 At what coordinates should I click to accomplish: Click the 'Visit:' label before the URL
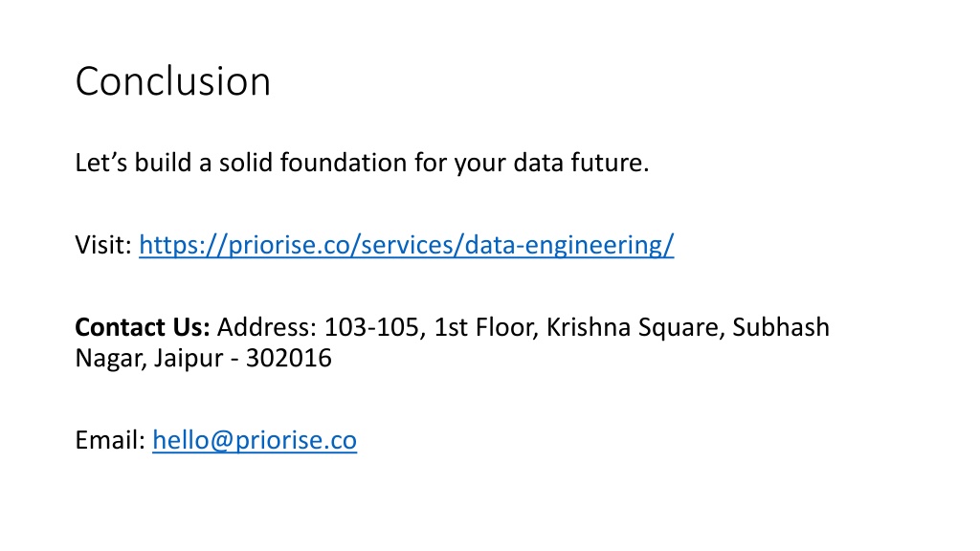click(103, 245)
